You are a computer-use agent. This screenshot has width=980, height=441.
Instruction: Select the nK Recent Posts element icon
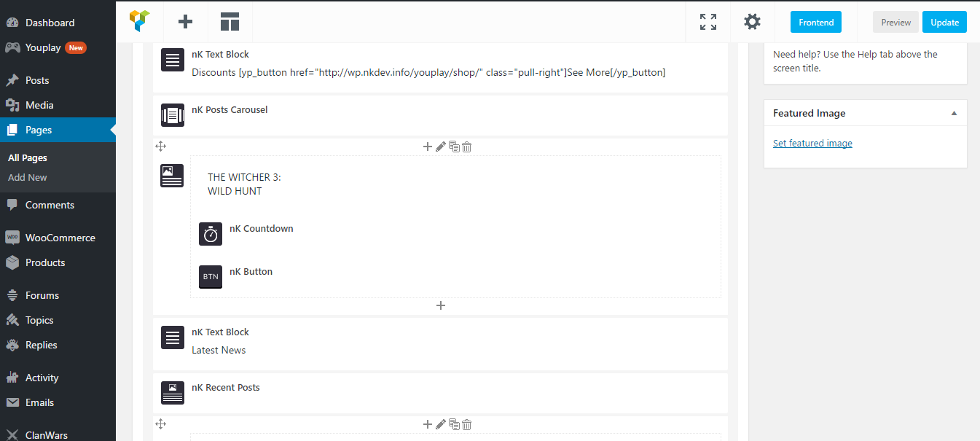[173, 393]
